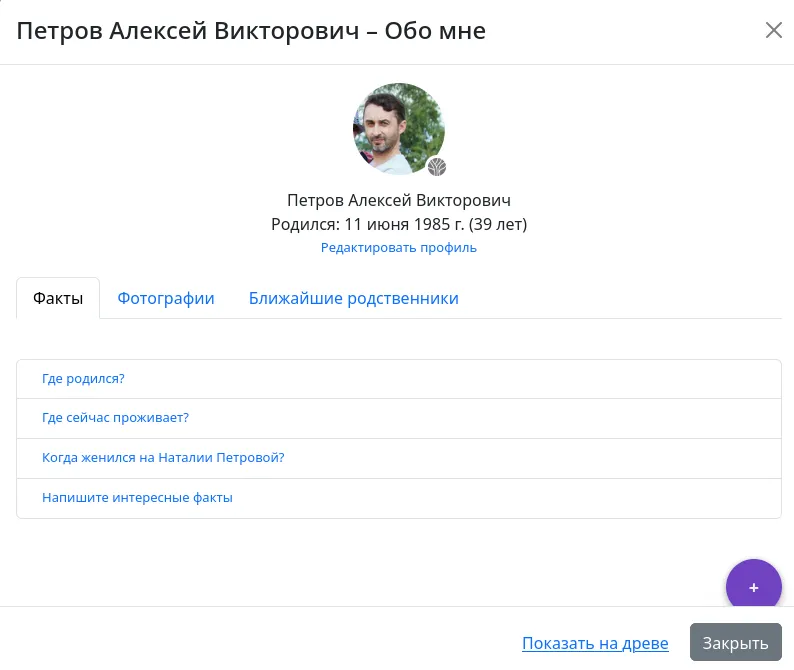The image size is (794, 670).
Task: Answer the Где родился? question
Action: click(399, 379)
